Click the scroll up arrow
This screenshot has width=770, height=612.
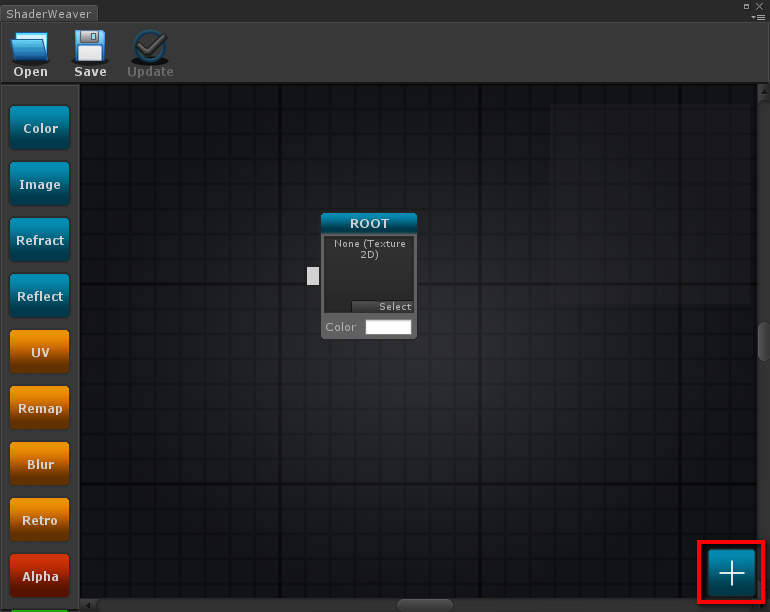tap(764, 91)
